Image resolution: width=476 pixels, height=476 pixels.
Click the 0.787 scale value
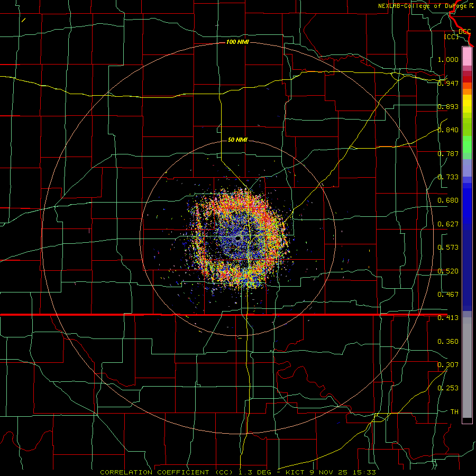click(448, 153)
